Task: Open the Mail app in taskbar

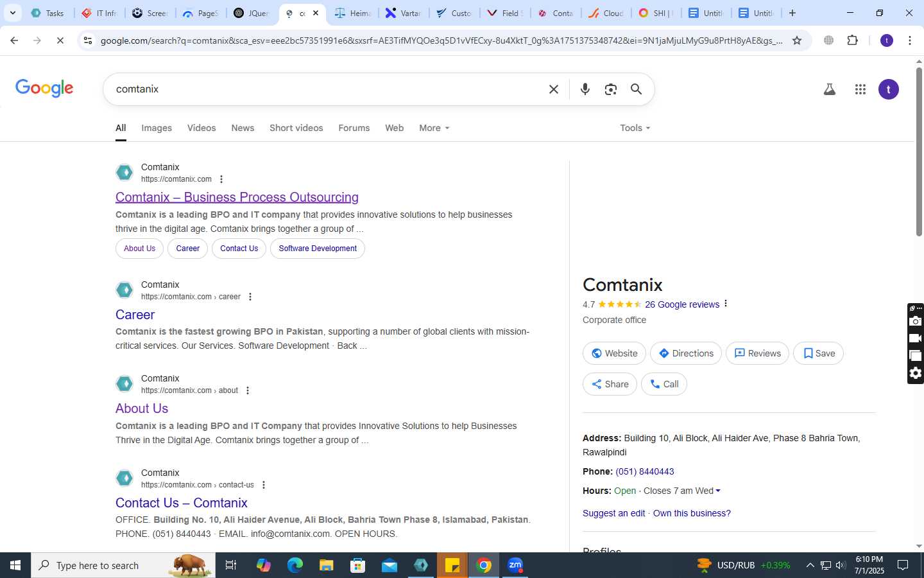Action: click(389, 565)
